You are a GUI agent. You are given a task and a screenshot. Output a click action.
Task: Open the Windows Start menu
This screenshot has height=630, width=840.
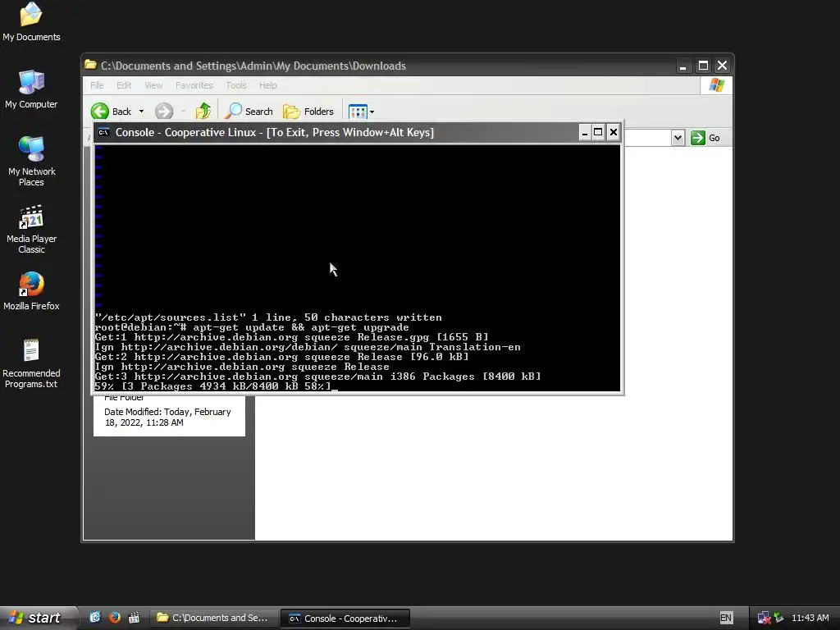pyautogui.click(x=39, y=618)
